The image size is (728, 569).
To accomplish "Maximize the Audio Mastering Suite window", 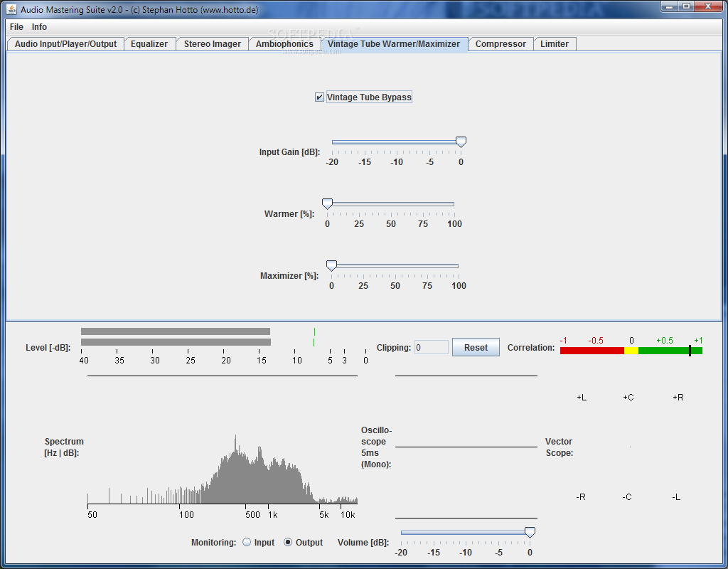I will click(686, 6).
